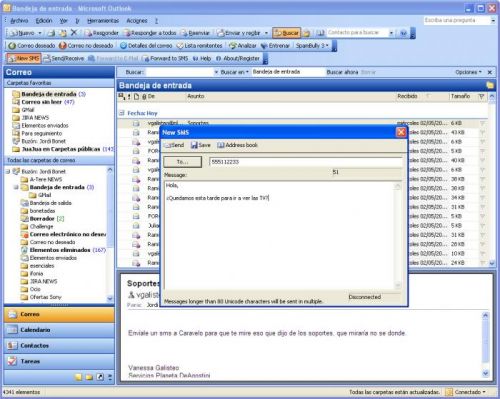500x399 pixels.
Task: Open the Contacto para buscar dropdown
Action: 391,33
